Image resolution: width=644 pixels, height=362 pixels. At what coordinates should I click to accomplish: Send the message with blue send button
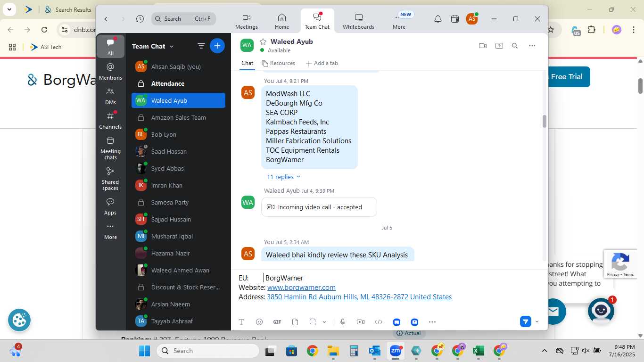(526, 321)
